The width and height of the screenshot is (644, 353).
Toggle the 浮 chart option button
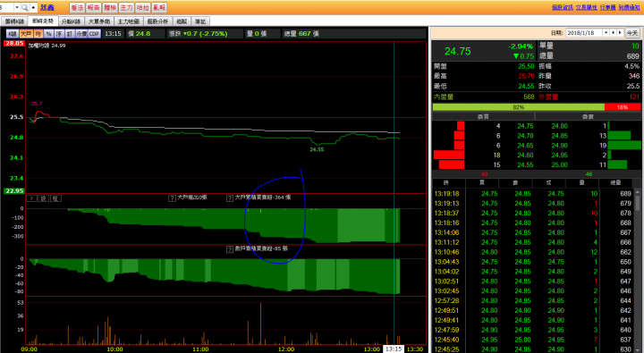60,34
